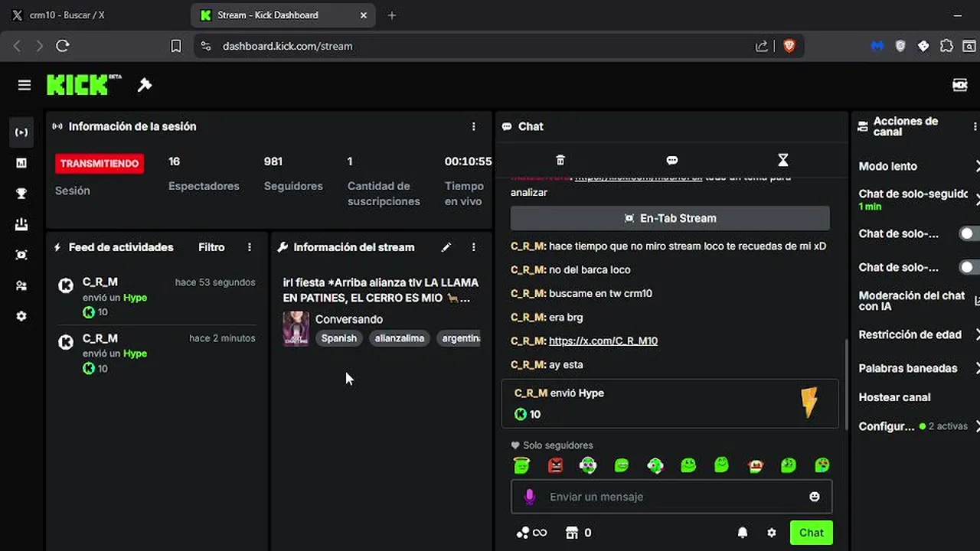Insert the angry red face emote
The height and width of the screenshot is (551, 980).
[555, 465]
